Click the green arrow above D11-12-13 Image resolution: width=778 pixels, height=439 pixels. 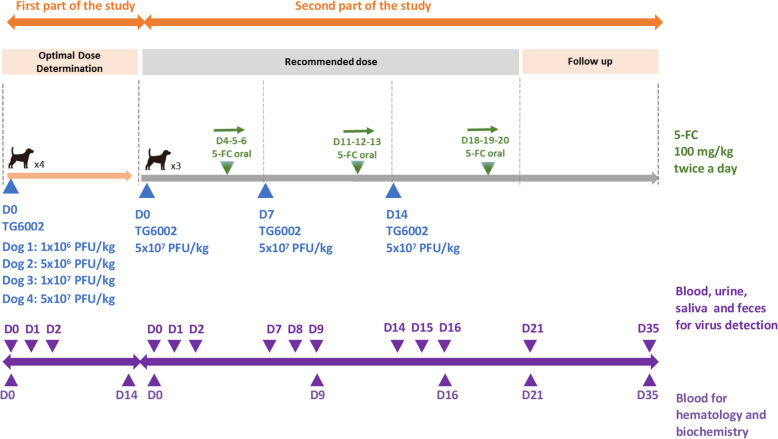358,129
